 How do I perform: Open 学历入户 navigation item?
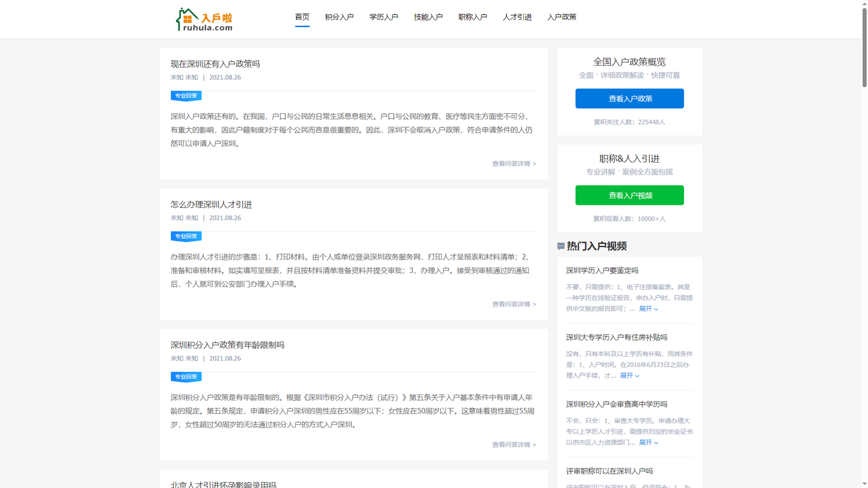tap(384, 17)
